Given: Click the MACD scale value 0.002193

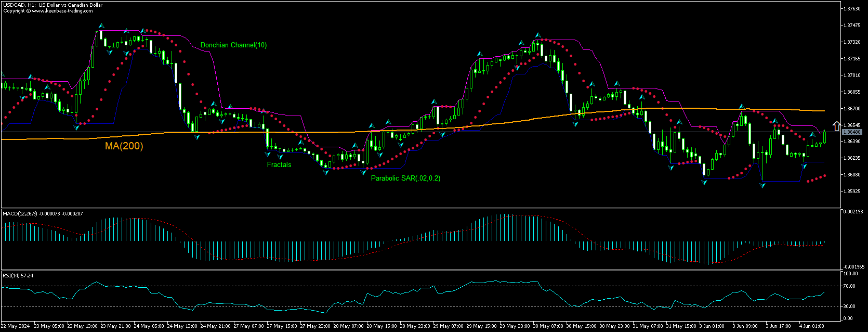Looking at the screenshot, I should [x=852, y=212].
